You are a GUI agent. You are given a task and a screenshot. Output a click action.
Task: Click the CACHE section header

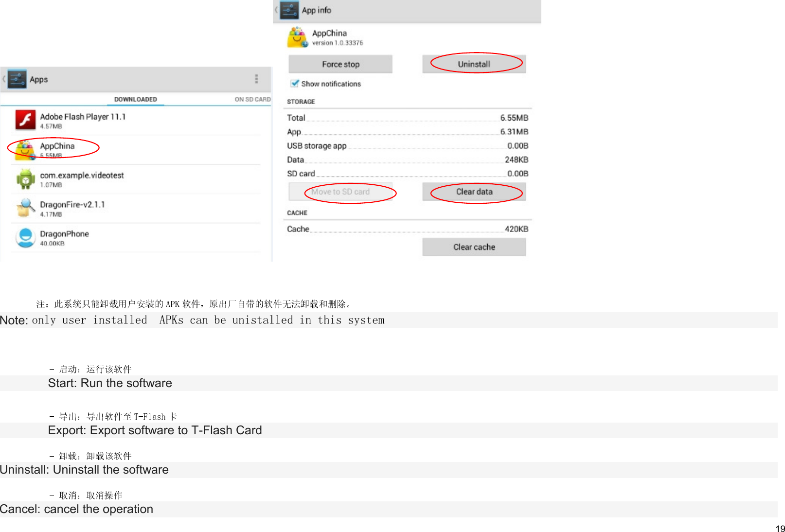click(x=297, y=213)
